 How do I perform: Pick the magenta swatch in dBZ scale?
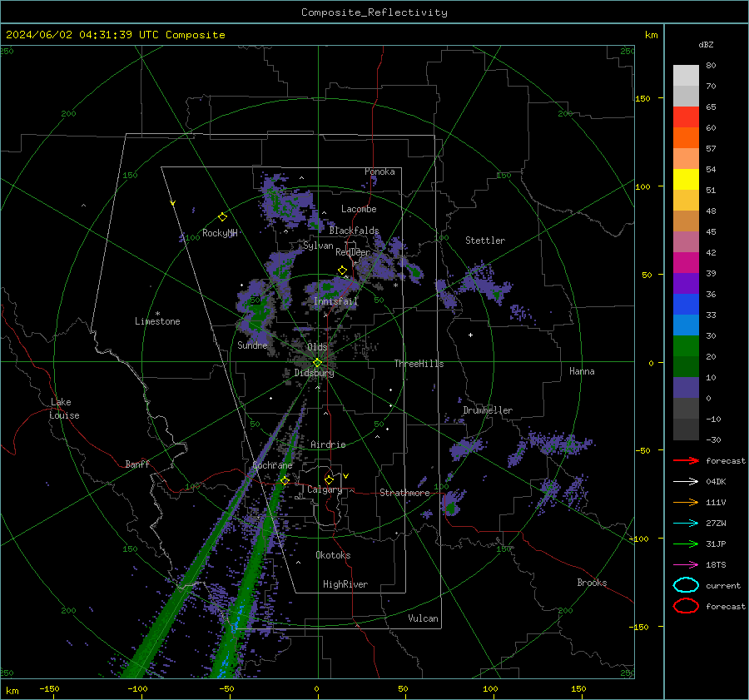(x=686, y=263)
